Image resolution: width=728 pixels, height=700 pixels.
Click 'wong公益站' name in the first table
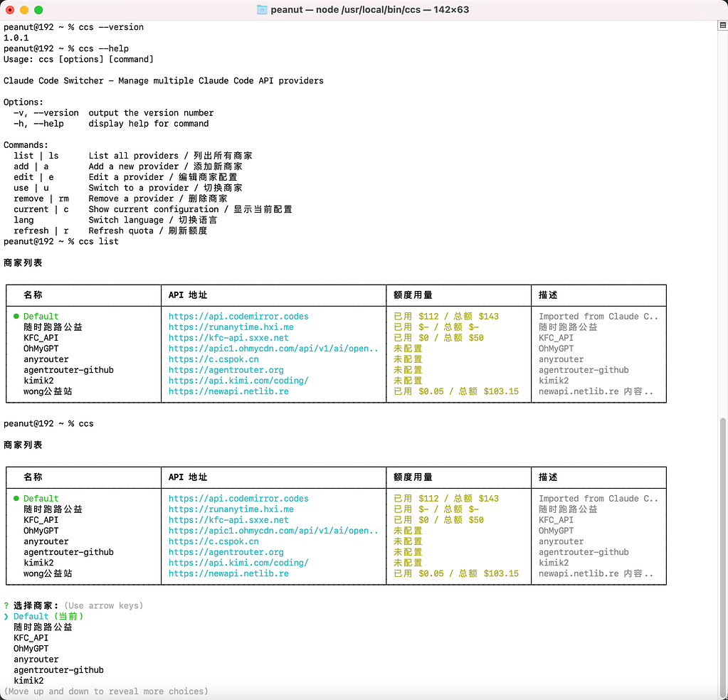[x=48, y=391]
